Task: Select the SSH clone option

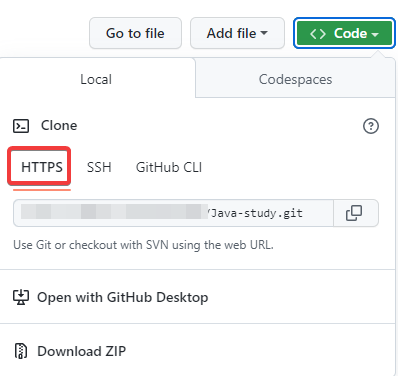Action: [x=99, y=167]
